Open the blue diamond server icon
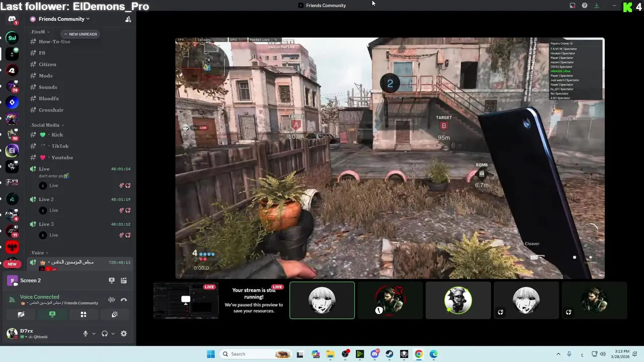Viewport: 644px width, 362px height. 12,103
